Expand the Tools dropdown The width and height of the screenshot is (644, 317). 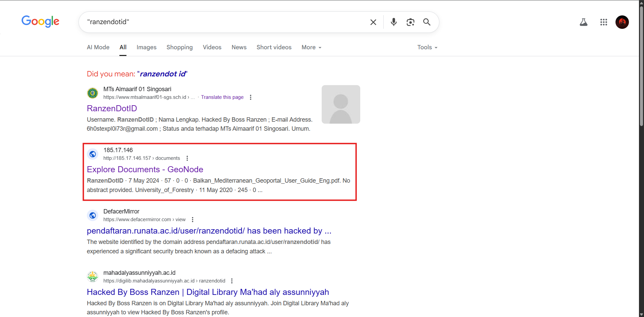427,47
